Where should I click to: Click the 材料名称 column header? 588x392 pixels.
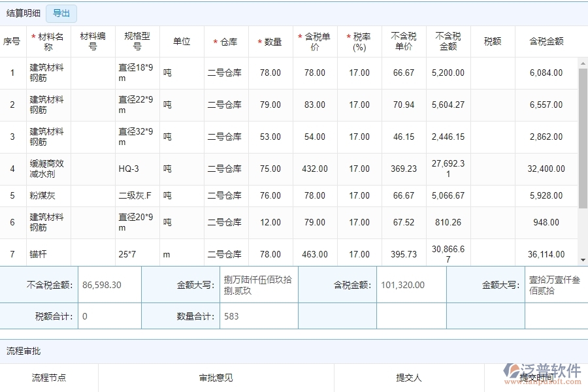click(47, 40)
